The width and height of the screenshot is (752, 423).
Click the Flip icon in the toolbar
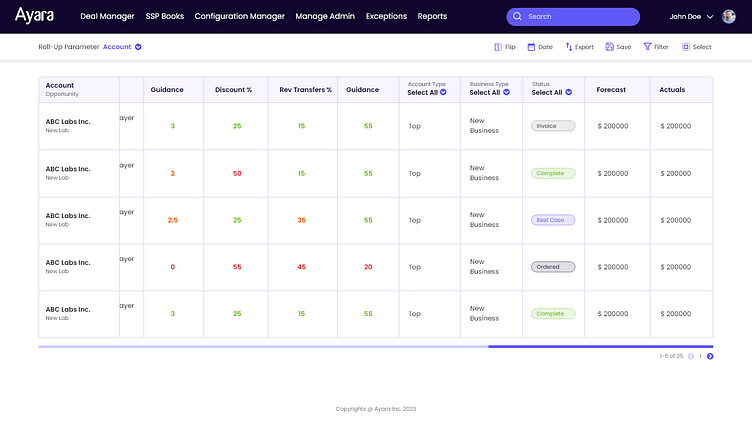pyautogui.click(x=498, y=47)
